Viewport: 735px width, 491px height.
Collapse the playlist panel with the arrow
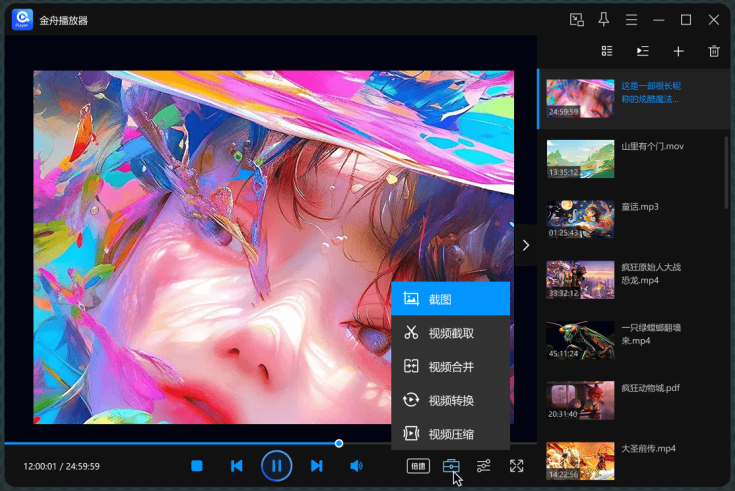[x=526, y=245]
